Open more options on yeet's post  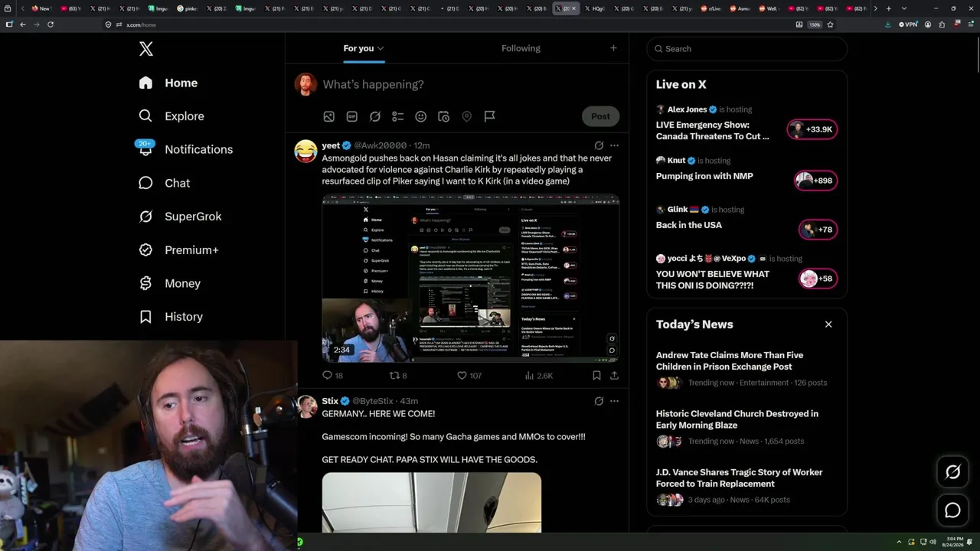click(614, 145)
